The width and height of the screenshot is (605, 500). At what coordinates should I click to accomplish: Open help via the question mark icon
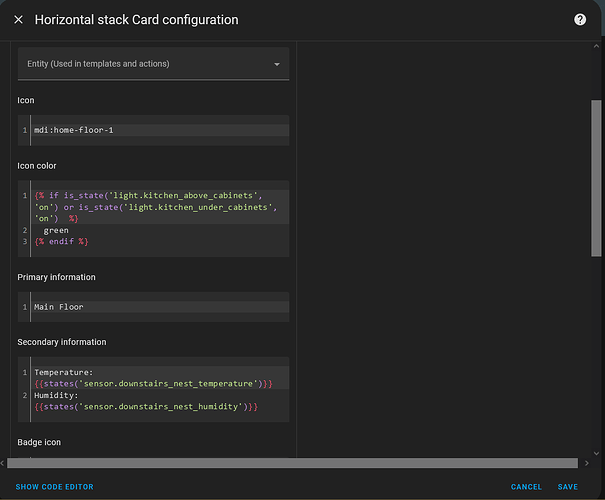(x=580, y=20)
